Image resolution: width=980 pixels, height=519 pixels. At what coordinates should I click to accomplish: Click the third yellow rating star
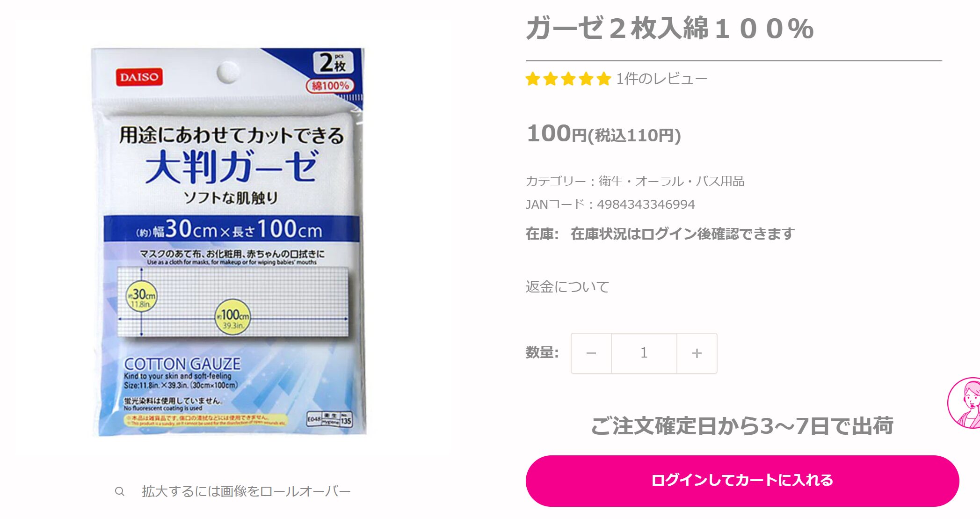[568, 79]
